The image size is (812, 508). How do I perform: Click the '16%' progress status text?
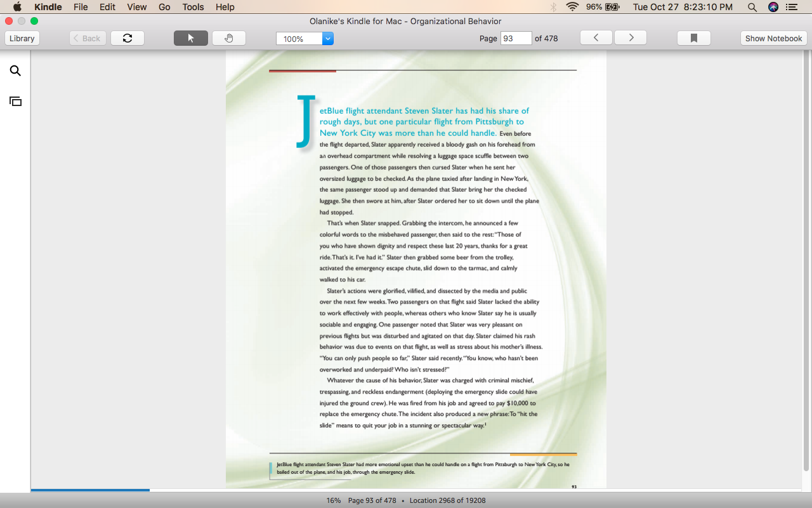[x=334, y=500]
